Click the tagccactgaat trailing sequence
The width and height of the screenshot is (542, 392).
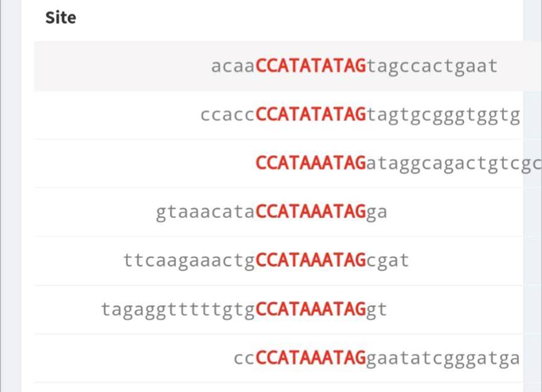click(x=432, y=66)
